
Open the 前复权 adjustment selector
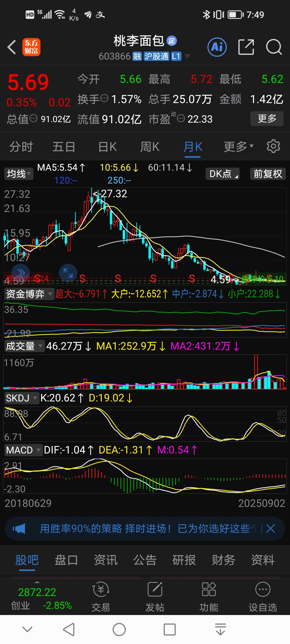coord(268,174)
